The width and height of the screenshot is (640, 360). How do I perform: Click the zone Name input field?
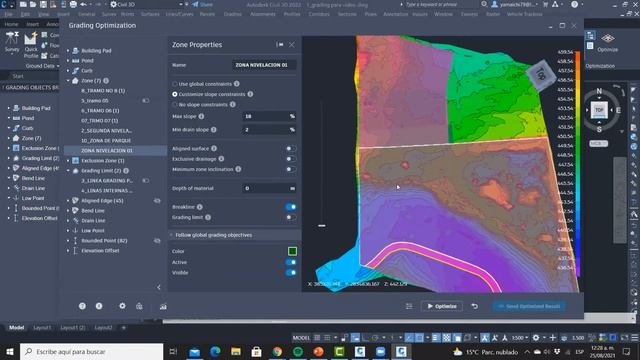point(264,65)
